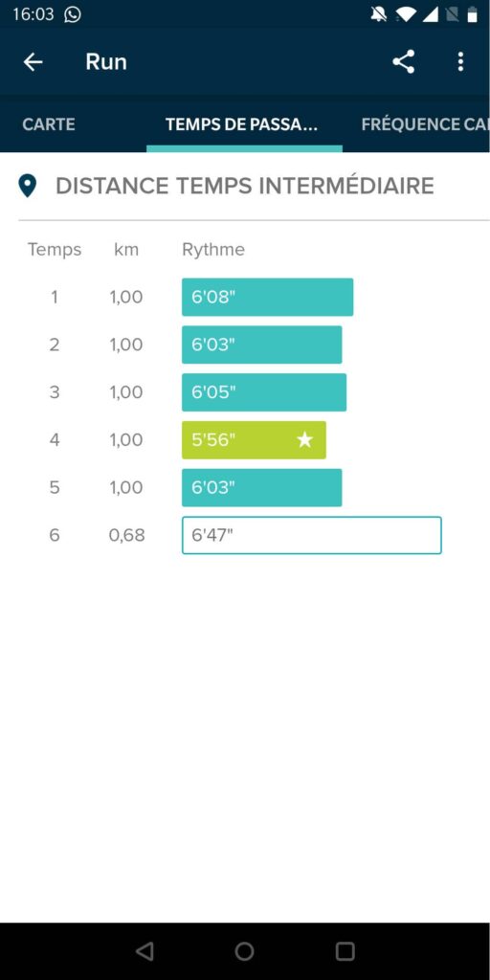
Task: Switch to the CARTE tab
Action: pos(49,123)
